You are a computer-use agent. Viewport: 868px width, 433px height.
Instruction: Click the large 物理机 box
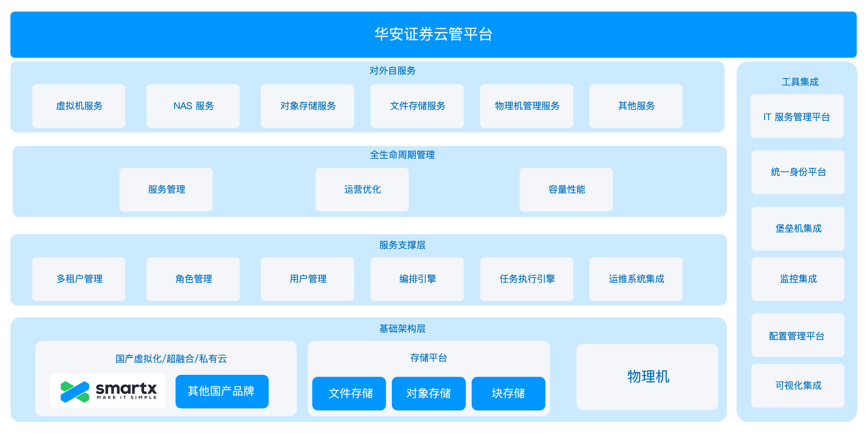tap(647, 376)
